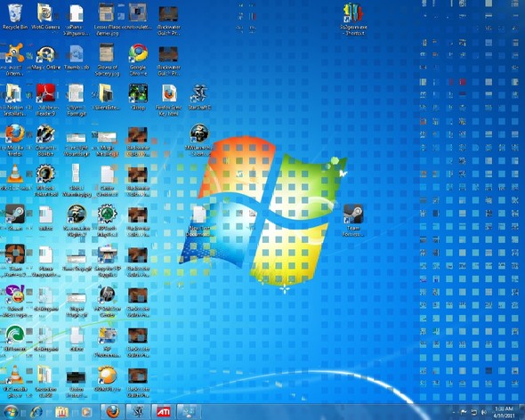Open HP Solution Center

point(107,301)
